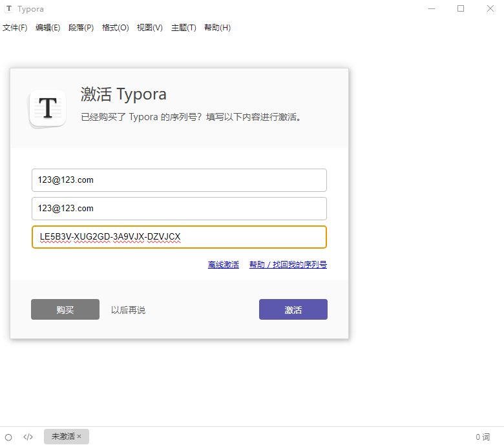This screenshot has width=504, height=445.
Task: Open the 帮助(H) menu
Action: tap(217, 28)
